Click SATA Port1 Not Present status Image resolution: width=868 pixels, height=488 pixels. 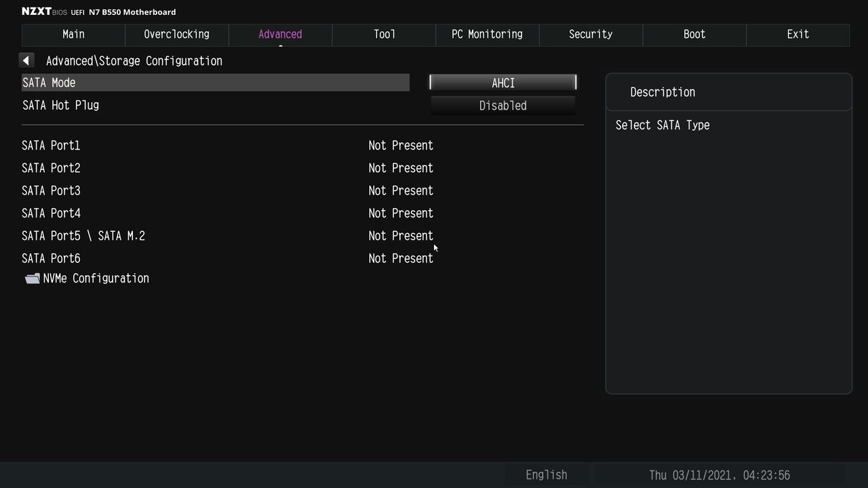click(x=401, y=146)
